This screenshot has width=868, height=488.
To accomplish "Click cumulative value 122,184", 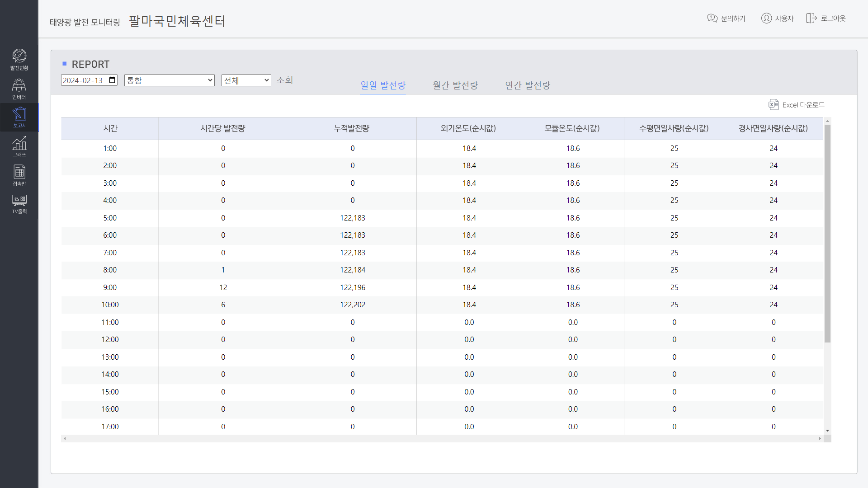I will click(x=353, y=270).
